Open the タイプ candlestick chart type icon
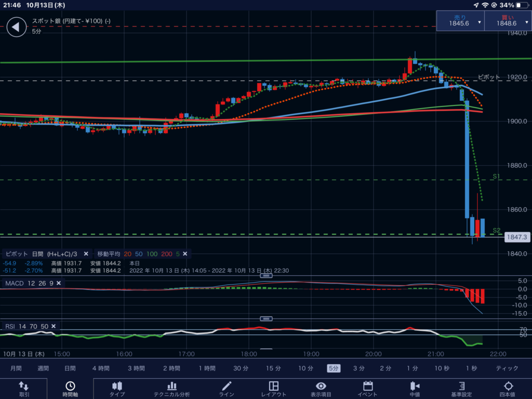The width and height of the screenshot is (532, 399). [117, 386]
